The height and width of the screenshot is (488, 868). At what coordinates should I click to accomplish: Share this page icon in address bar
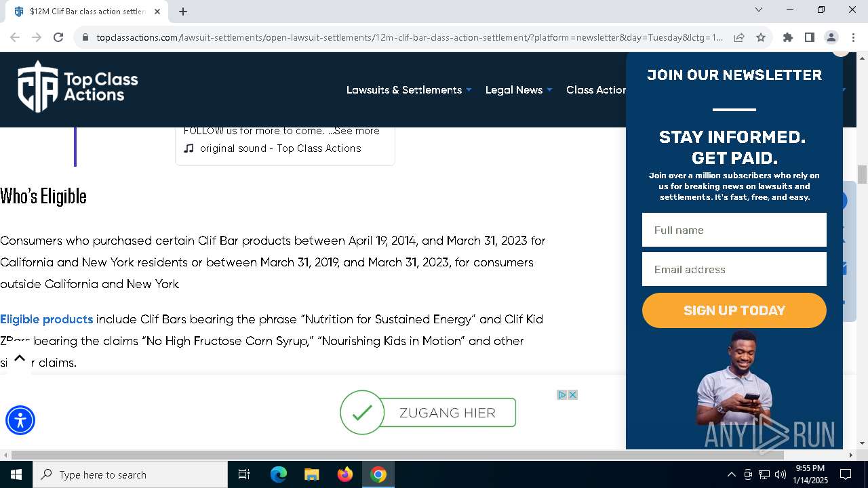(x=739, y=37)
